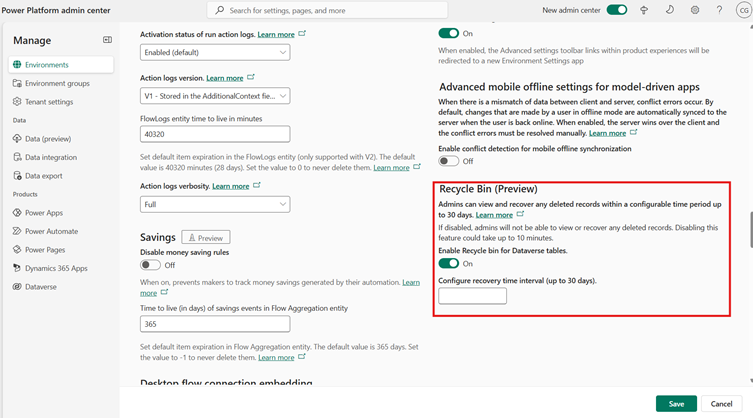
Task: Toggle Disable money saving rules switch
Action: [x=150, y=265]
